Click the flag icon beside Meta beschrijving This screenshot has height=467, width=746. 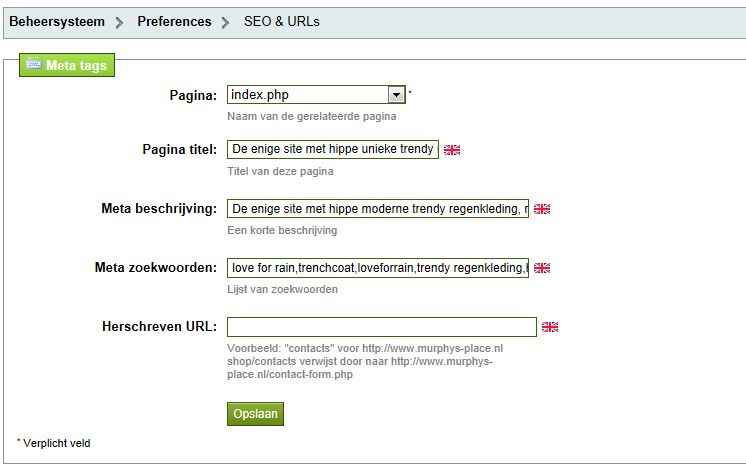(x=542, y=209)
